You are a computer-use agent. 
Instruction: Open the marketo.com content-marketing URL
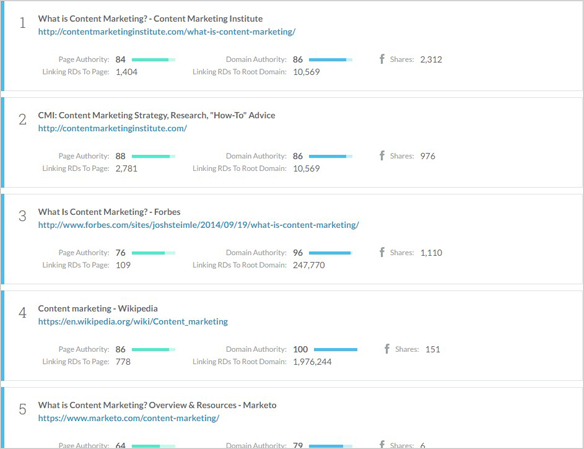click(x=129, y=418)
